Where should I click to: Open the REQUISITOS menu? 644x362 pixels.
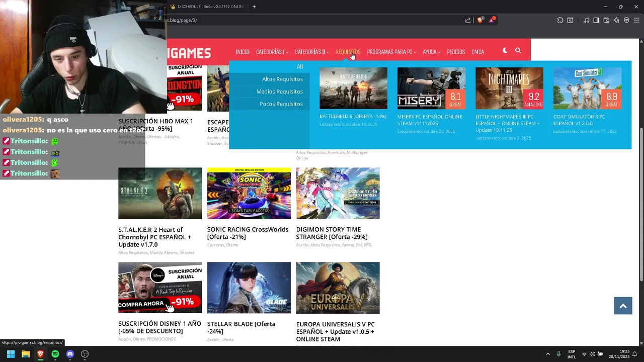pos(348,52)
